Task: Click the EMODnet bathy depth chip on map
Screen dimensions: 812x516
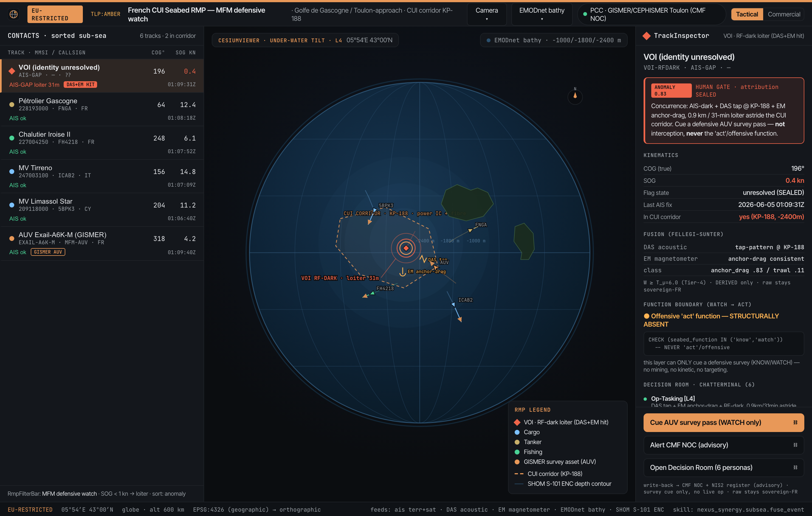Action: 553,40
